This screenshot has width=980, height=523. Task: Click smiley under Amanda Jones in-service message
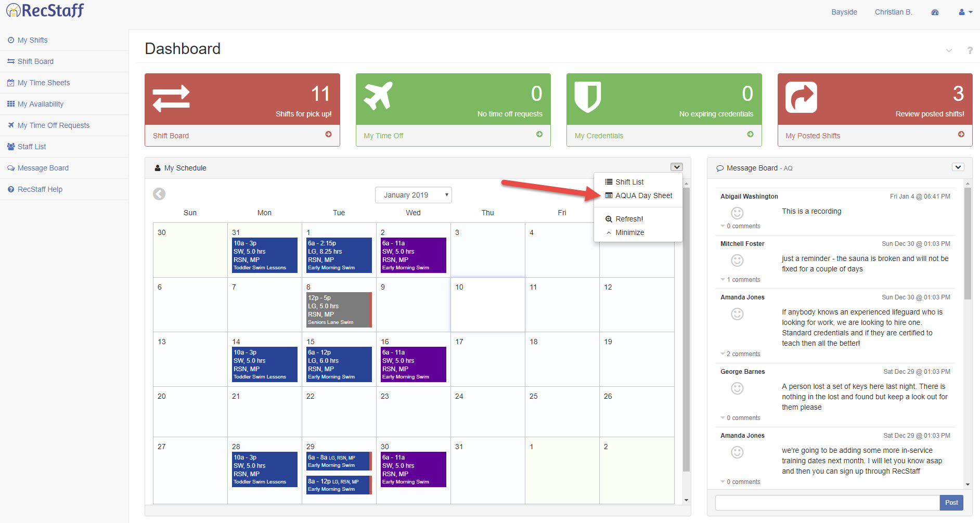tap(737, 452)
